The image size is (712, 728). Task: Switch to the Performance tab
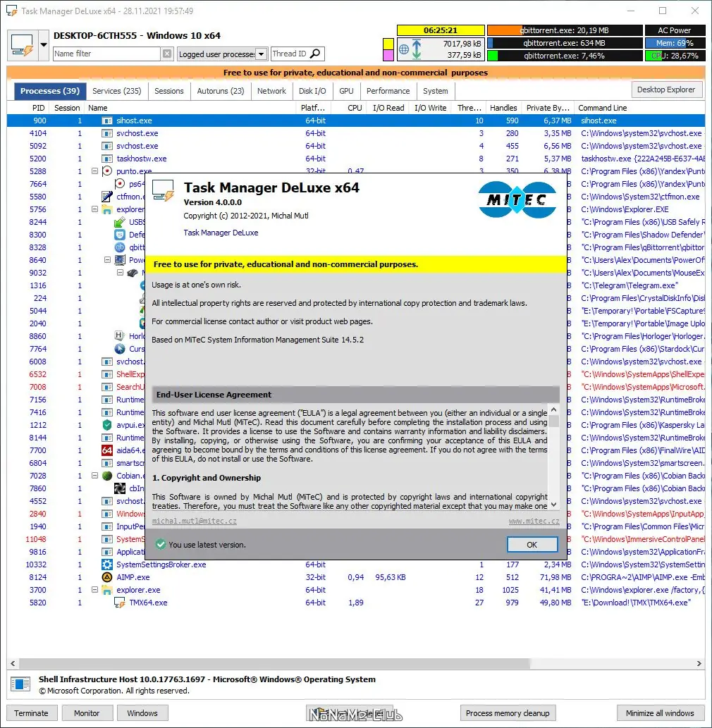click(388, 91)
